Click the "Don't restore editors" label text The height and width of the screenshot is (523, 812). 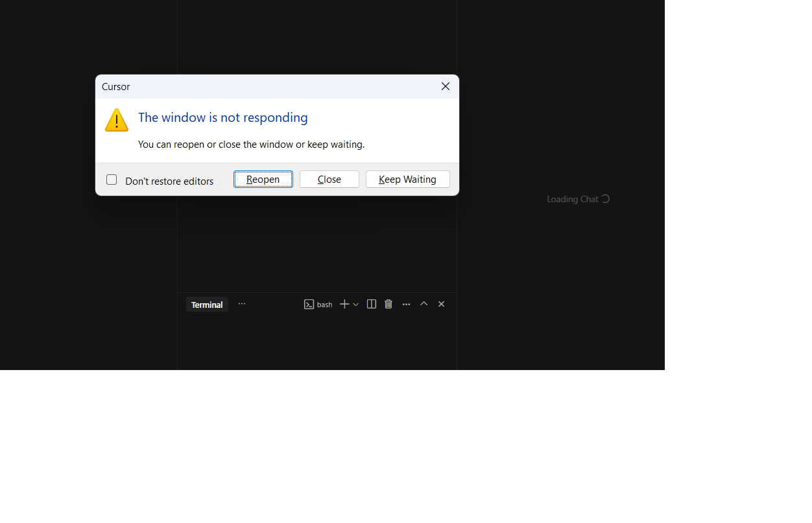click(x=169, y=181)
